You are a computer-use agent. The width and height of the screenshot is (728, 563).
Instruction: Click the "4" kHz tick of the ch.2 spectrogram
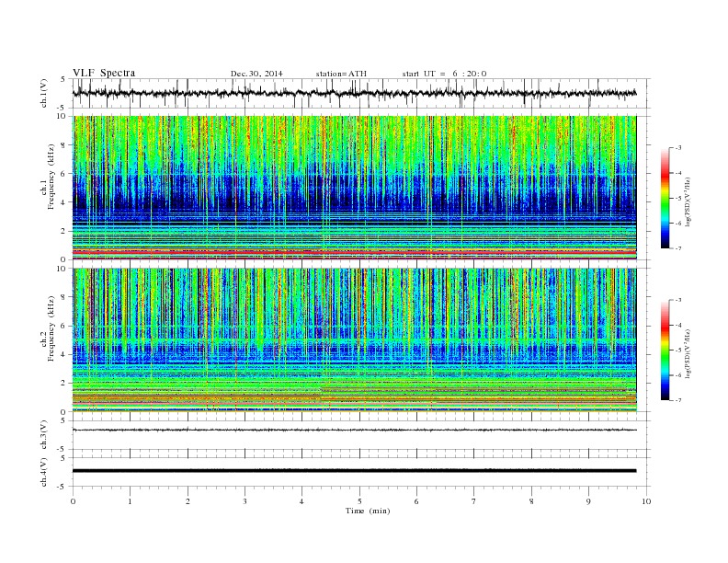click(63, 355)
